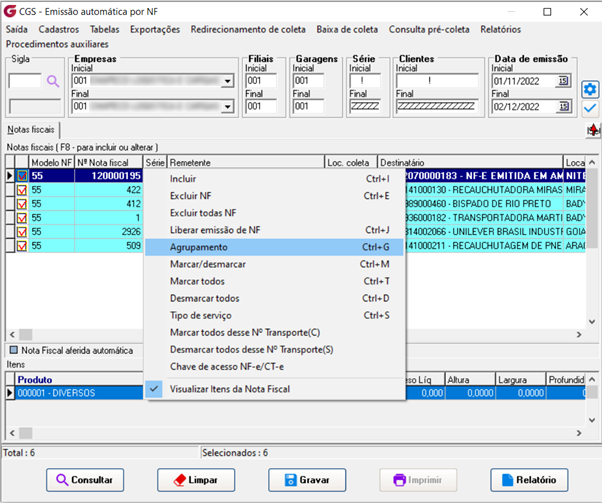Choose Desmarcar todos desse Nº Transporte(S)
The image size is (602, 503).
click(275, 350)
